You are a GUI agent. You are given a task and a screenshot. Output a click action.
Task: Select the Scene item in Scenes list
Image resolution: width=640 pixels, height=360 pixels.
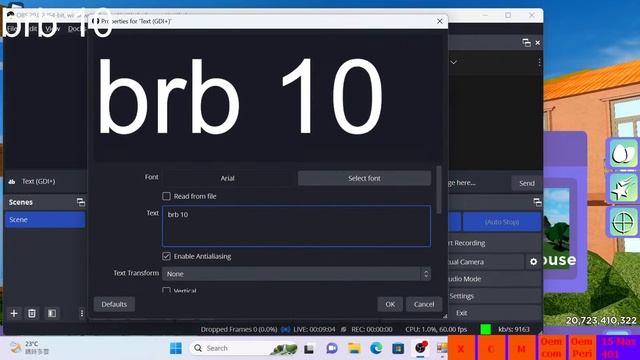click(45, 220)
